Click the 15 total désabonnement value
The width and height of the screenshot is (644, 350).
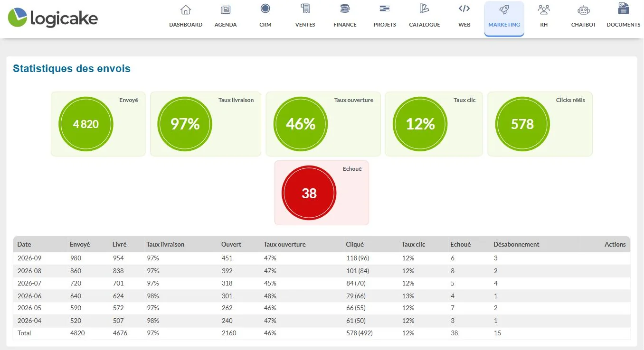point(497,333)
